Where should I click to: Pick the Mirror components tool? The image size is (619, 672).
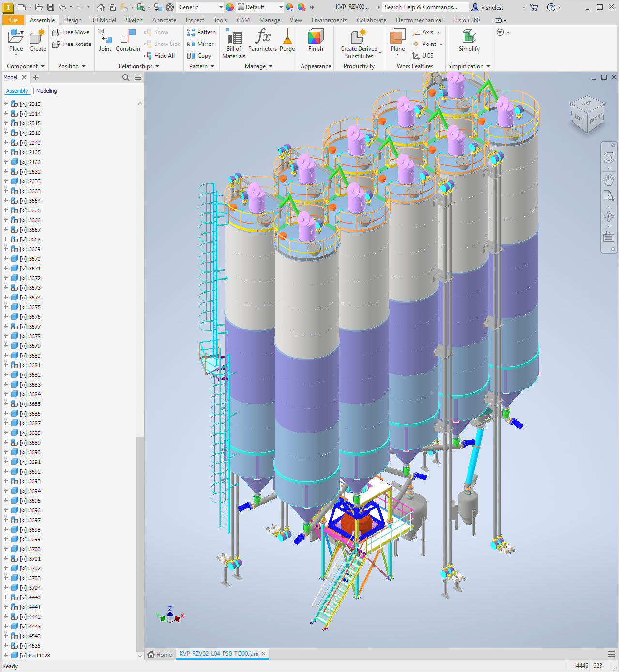200,44
